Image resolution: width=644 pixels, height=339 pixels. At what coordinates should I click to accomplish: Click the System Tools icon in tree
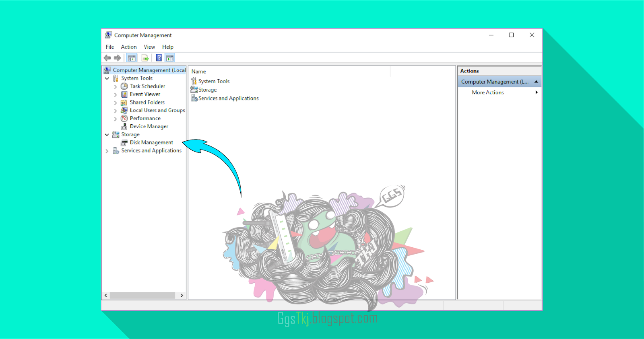pyautogui.click(x=116, y=78)
